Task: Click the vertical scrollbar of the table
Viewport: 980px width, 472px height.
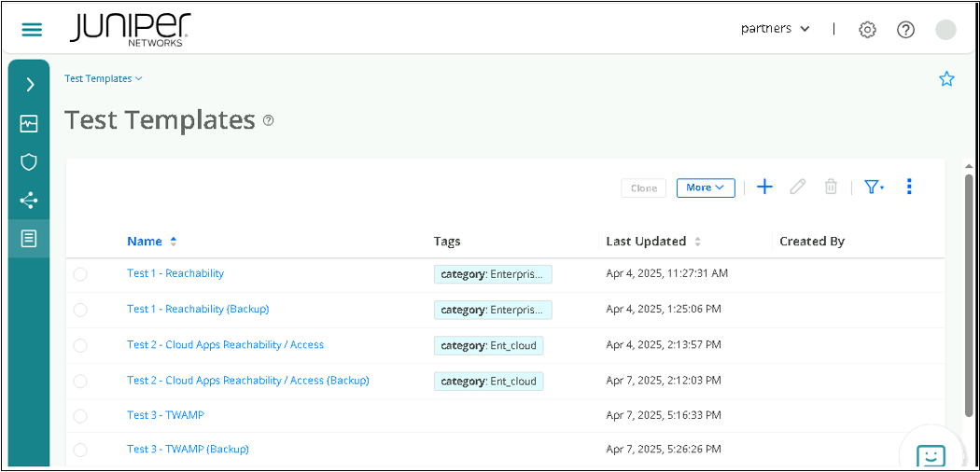Action: click(969, 294)
